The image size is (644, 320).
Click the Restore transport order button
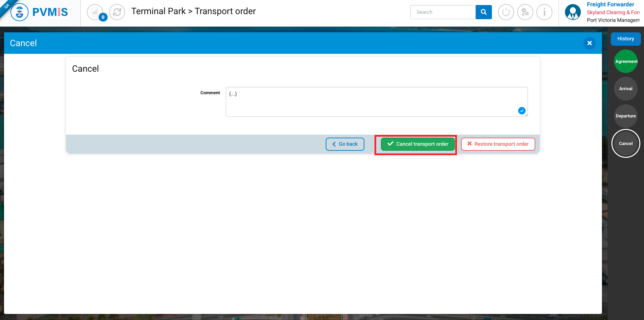click(498, 144)
